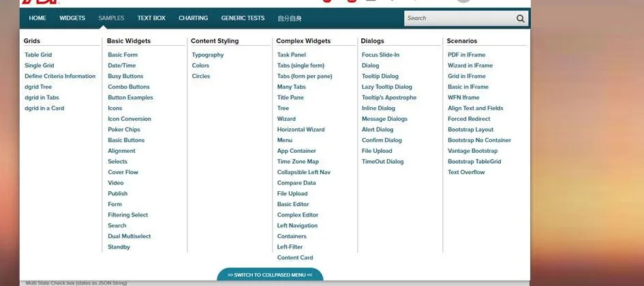
Task: Open the Cover Flow sample
Action: coord(123,173)
